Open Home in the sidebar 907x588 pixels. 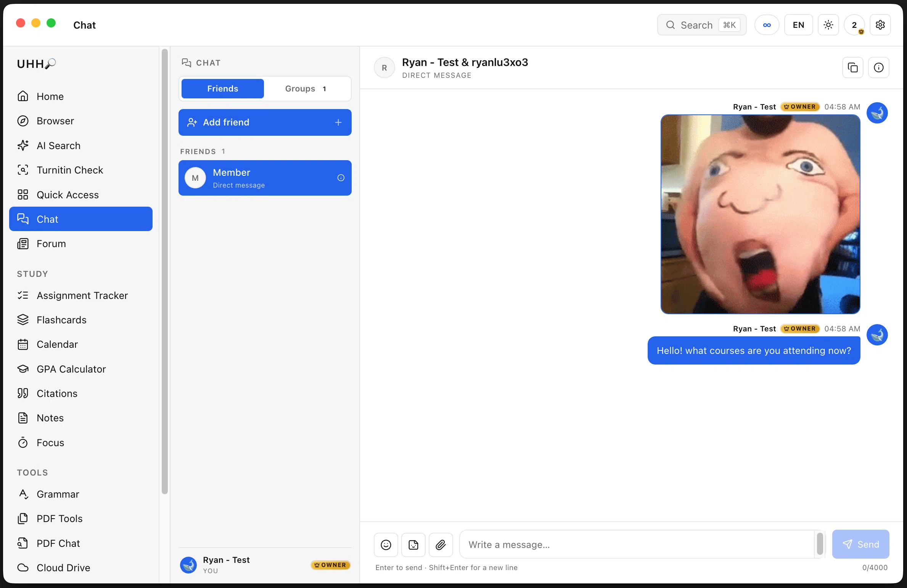coord(81,96)
